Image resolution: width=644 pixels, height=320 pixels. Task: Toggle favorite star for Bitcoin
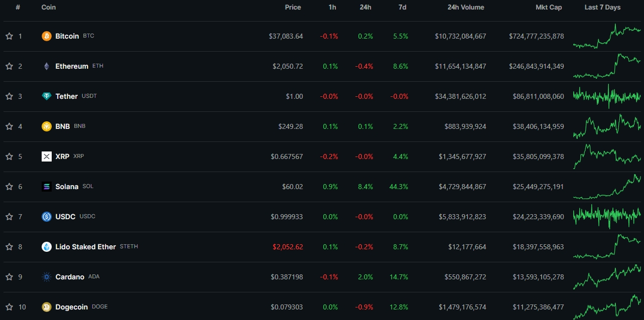(9, 36)
